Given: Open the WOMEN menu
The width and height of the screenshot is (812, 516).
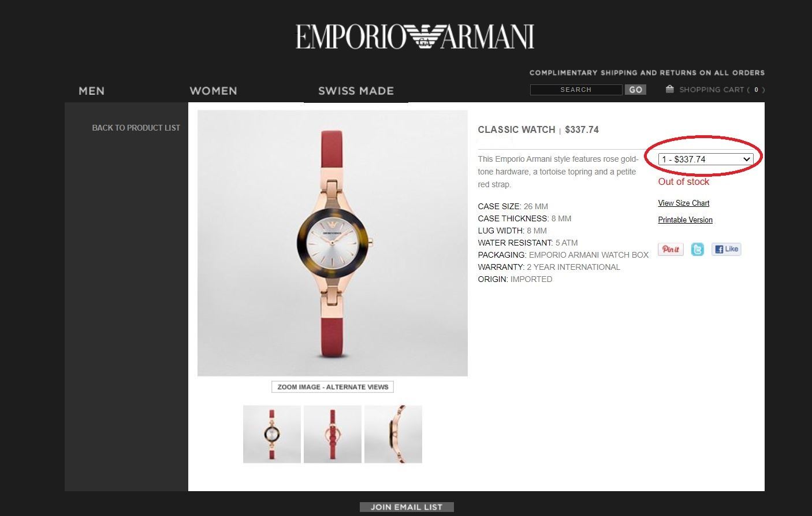Looking at the screenshot, I should point(213,91).
